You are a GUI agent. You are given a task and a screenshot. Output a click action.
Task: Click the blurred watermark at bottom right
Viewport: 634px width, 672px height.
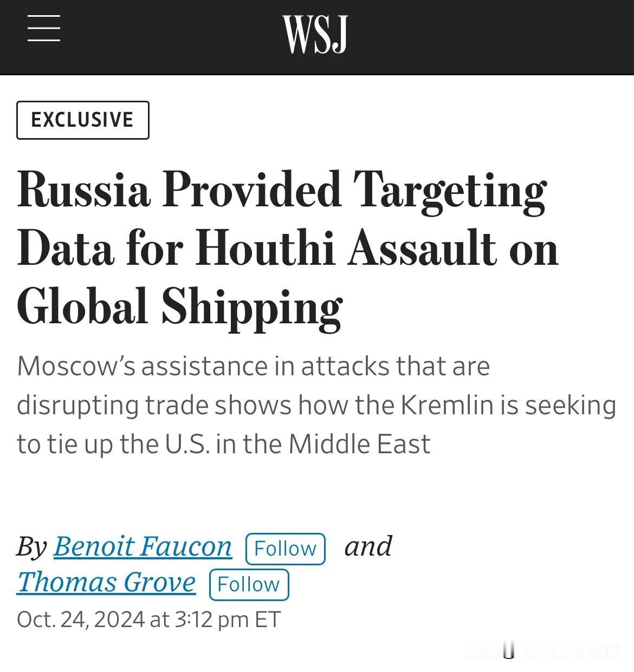tap(542, 650)
